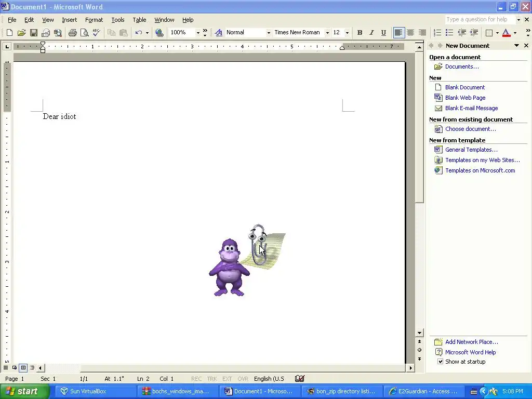Click the Open folder toolbar icon
Screen dimensions: 532x399
pyautogui.click(x=21, y=33)
